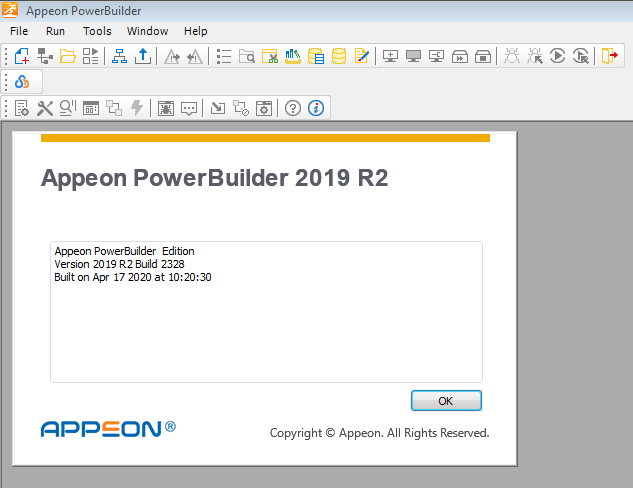Open the Browser folder-search icon
The width and height of the screenshot is (633, 488).
click(247, 56)
